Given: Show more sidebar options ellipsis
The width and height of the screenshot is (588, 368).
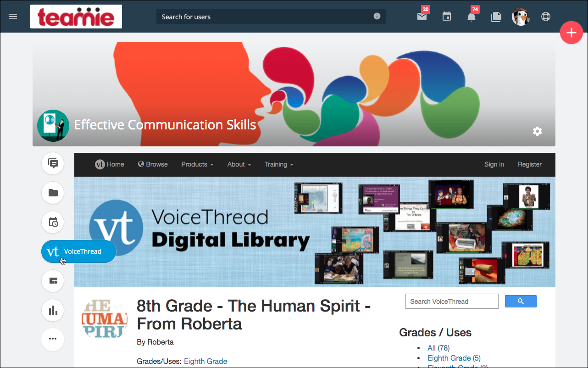Looking at the screenshot, I should pos(53,339).
